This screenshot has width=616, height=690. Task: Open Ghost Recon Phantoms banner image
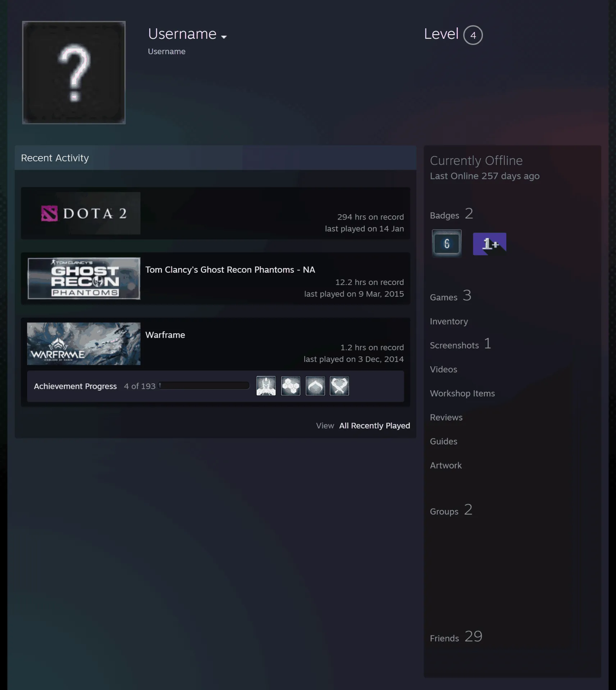click(84, 279)
